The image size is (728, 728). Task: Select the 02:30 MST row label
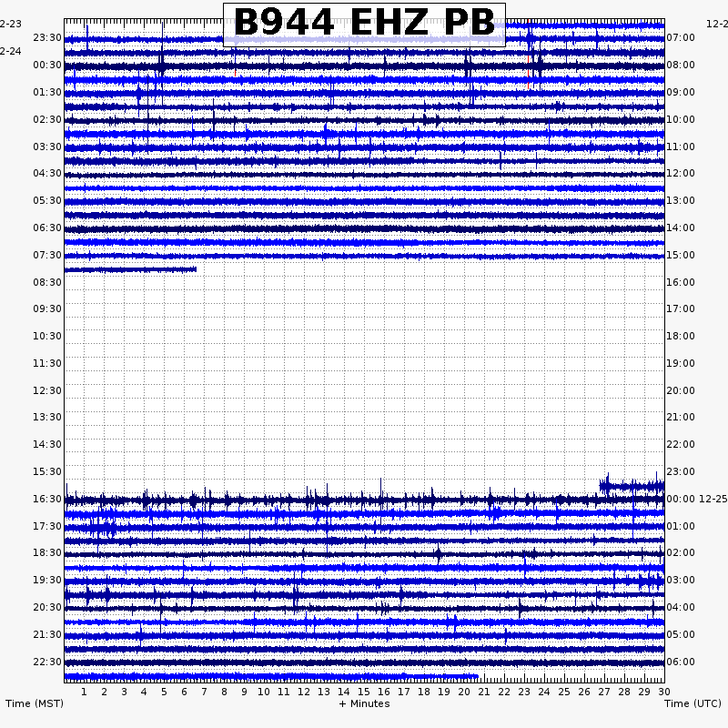(47, 120)
